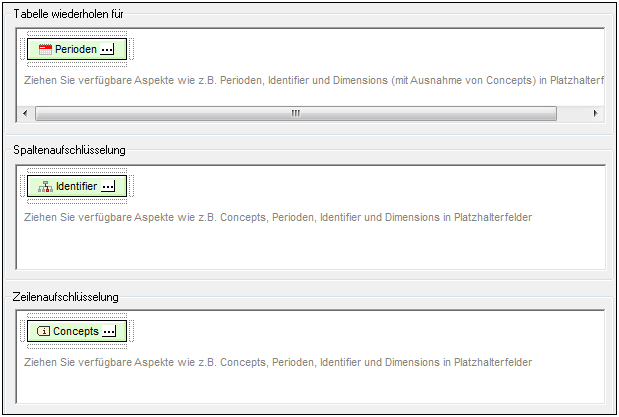Click the info icon on Concepts chip
Image resolution: width=619 pixels, height=417 pixels.
click(44, 331)
